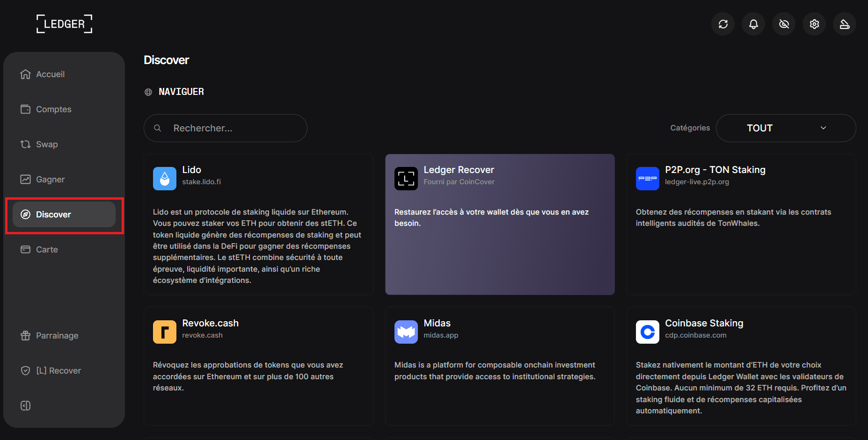Click the globe icon beside NAVIGUER
The width and height of the screenshot is (868, 440).
(148, 92)
